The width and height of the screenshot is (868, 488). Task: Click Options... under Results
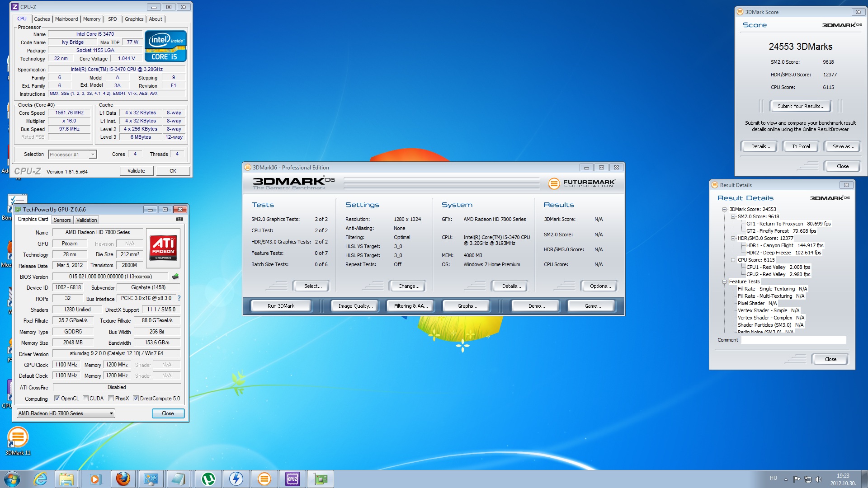click(x=600, y=286)
